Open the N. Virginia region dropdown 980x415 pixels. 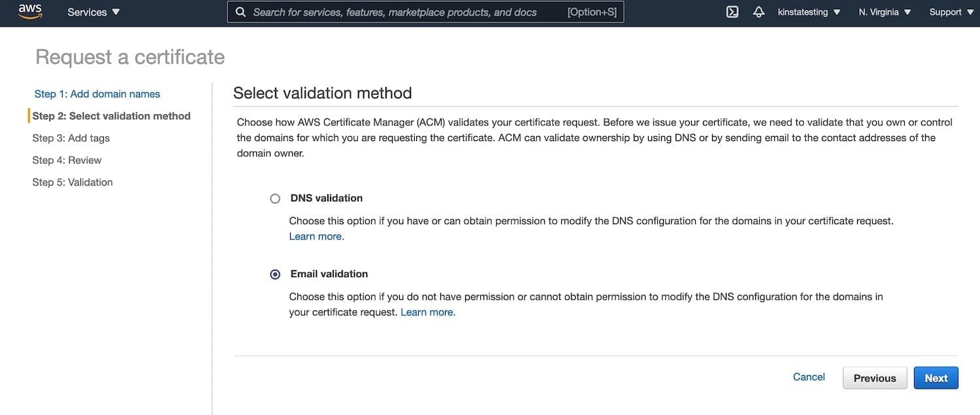883,12
